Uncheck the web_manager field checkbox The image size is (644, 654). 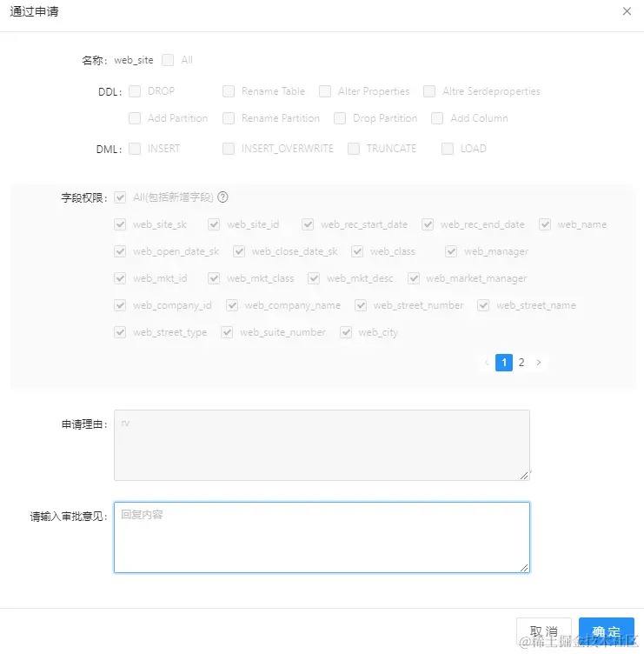pos(451,251)
